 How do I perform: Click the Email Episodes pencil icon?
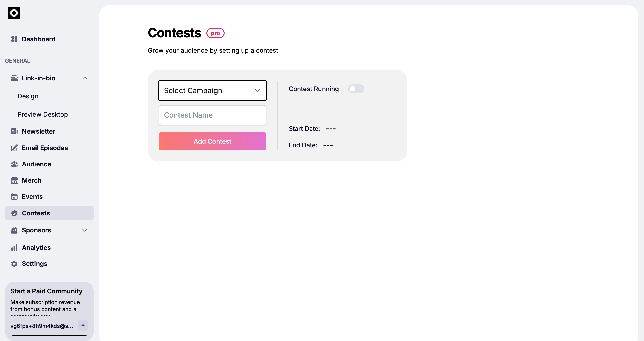[x=14, y=148]
